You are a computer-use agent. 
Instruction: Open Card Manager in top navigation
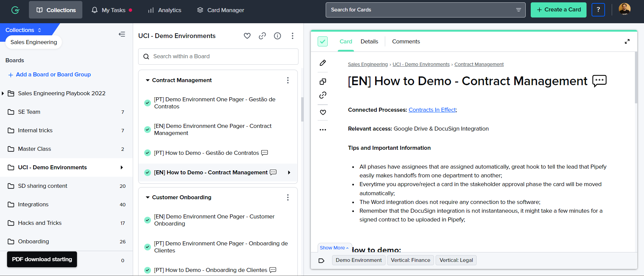coord(221,10)
